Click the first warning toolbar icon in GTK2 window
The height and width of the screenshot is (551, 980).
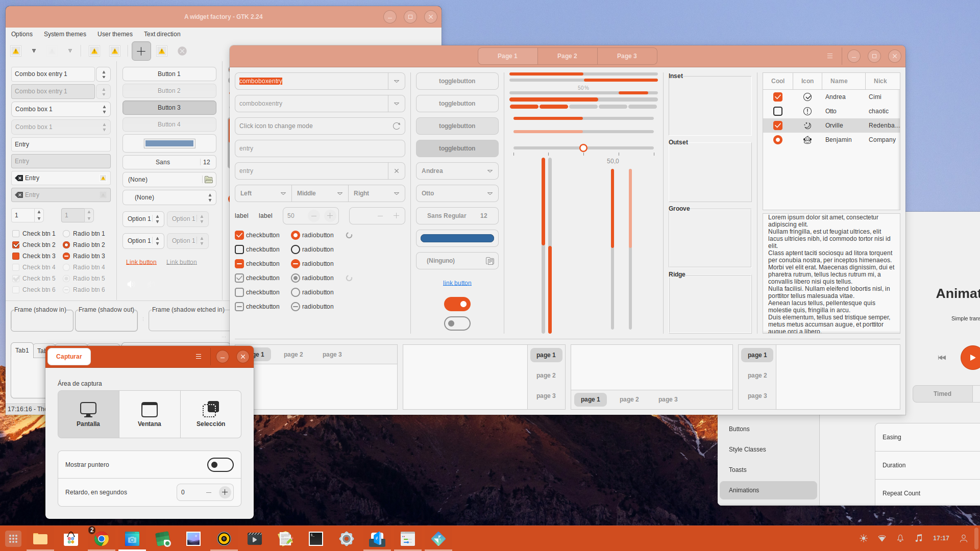(x=16, y=51)
